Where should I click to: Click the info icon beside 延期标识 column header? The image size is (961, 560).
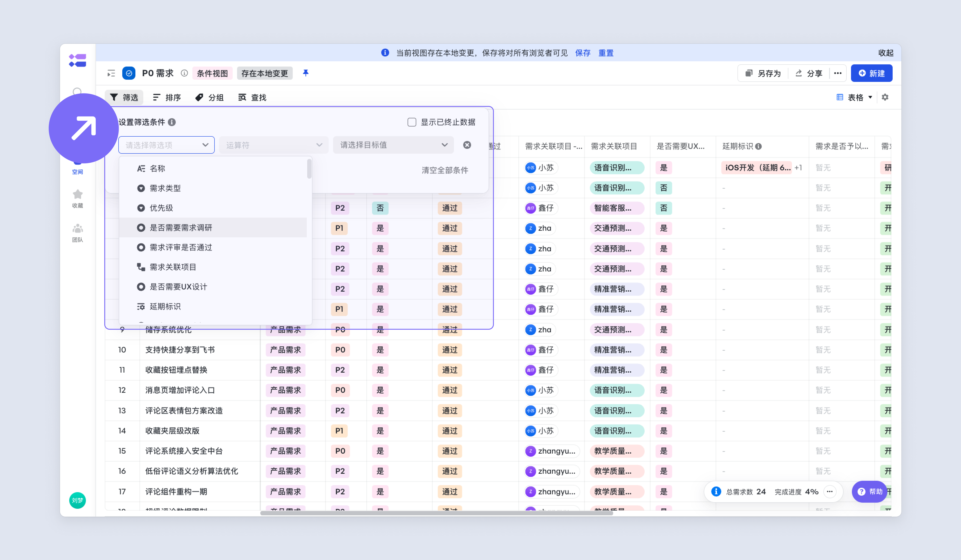759,146
